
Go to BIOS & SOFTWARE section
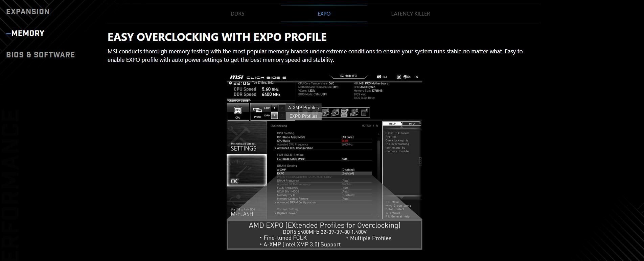pyautogui.click(x=40, y=55)
